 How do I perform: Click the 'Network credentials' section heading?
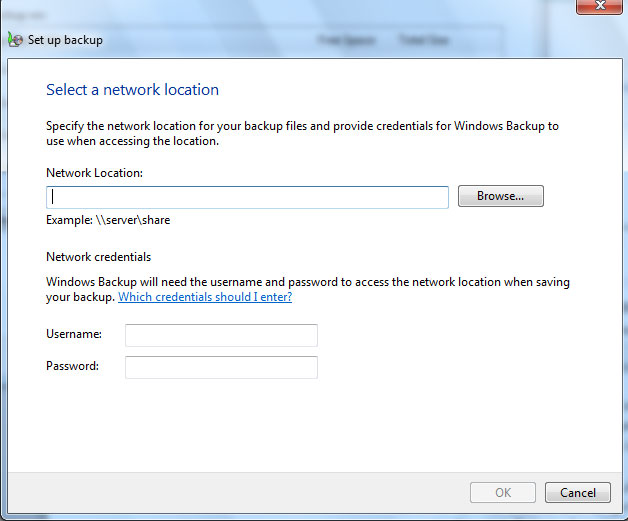coord(98,257)
